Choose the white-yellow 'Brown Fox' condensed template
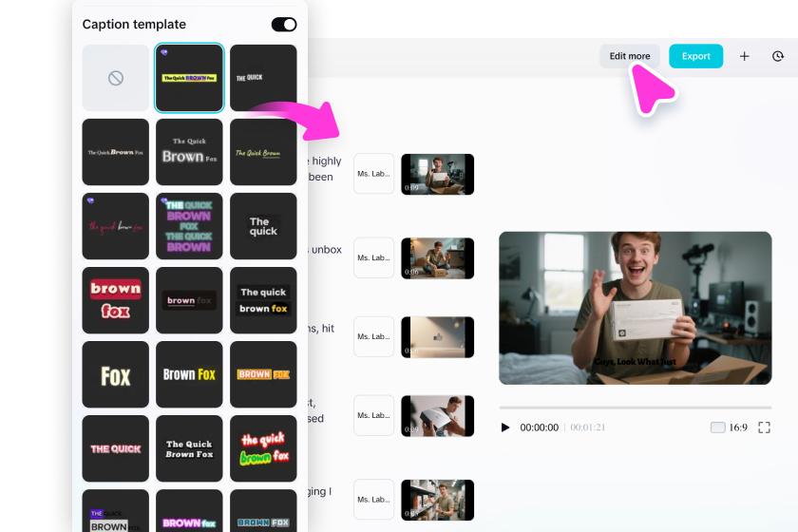 (189, 374)
